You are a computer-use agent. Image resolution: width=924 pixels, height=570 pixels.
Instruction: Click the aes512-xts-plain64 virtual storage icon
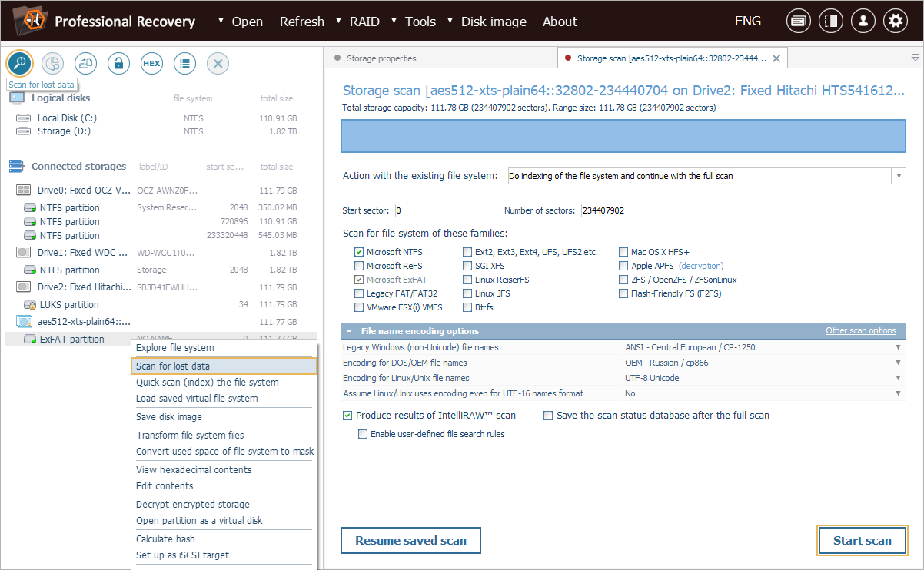pyautogui.click(x=24, y=321)
